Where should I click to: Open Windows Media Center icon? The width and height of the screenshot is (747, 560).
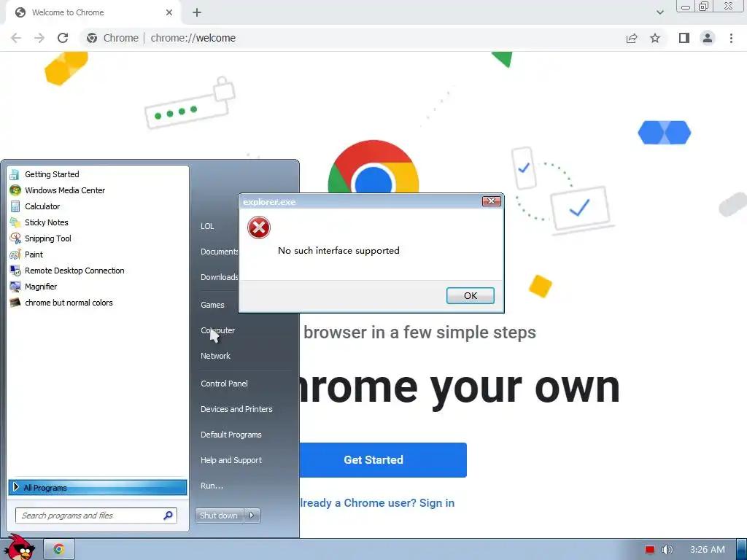pos(15,190)
